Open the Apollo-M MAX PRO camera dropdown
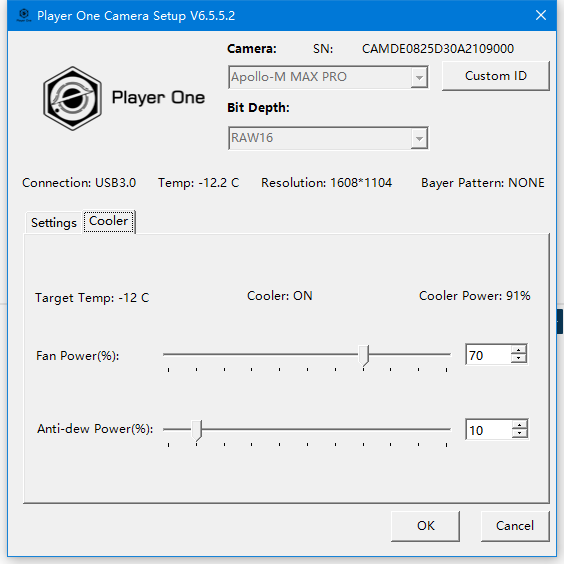Screen dimensions: 564x564 [328, 77]
